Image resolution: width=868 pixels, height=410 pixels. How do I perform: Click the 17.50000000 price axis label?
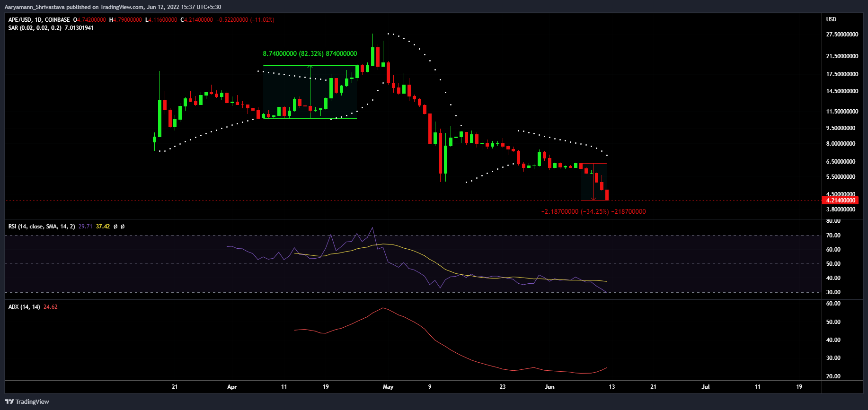pyautogui.click(x=842, y=74)
